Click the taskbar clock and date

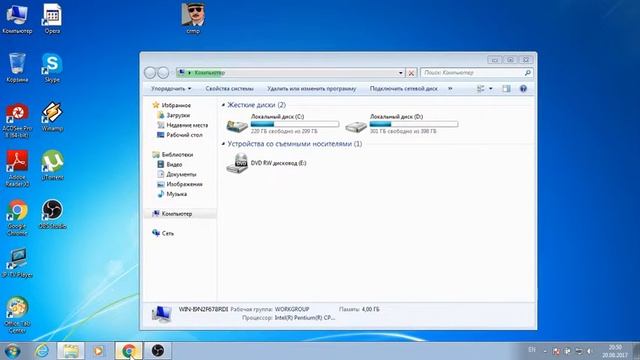(615, 351)
